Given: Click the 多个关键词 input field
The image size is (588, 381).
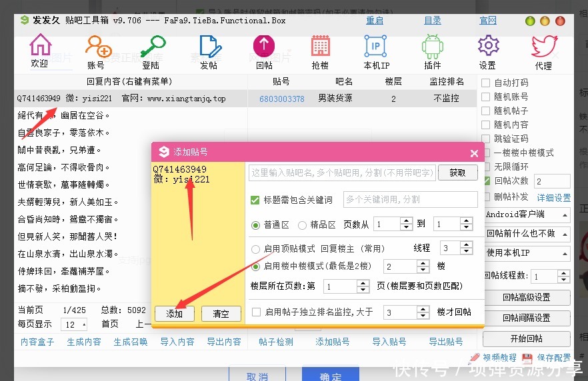Looking at the screenshot, I should [410, 200].
